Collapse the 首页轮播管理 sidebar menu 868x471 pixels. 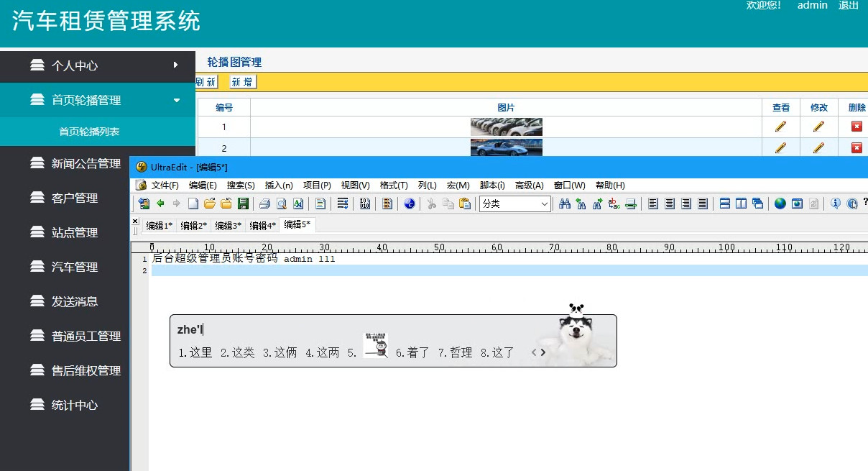click(98, 100)
